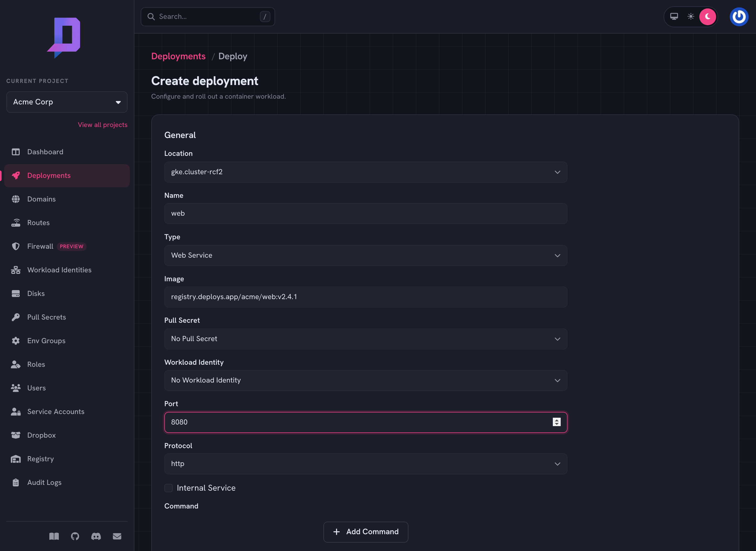Open the Acme Corp project selector
756x551 pixels.
pos(67,102)
